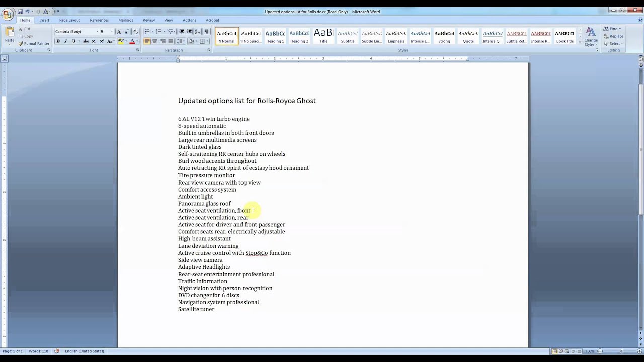Apply the Heading 1 style
This screenshot has height=362, width=644.
275,36
